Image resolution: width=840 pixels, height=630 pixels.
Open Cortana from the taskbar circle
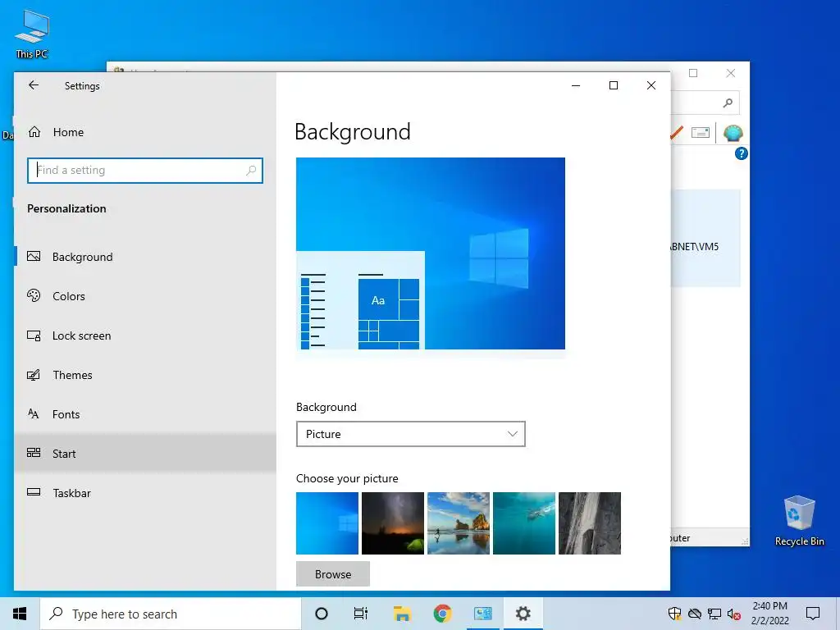(322, 614)
